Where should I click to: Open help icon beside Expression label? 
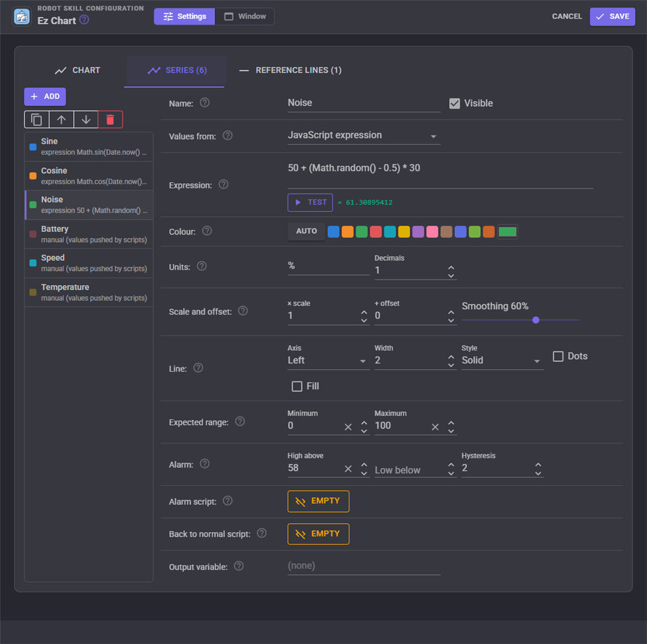[x=224, y=184]
